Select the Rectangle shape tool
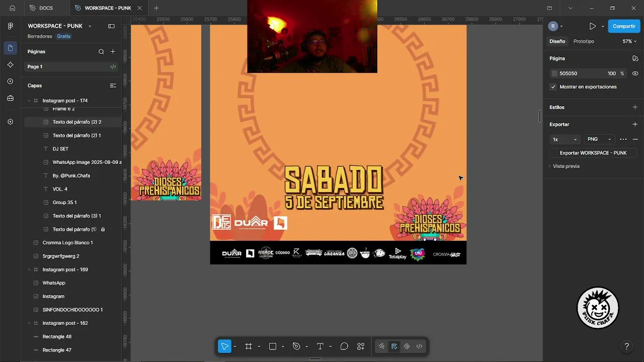Image resolution: width=644 pixels, height=362 pixels. pos(273,346)
